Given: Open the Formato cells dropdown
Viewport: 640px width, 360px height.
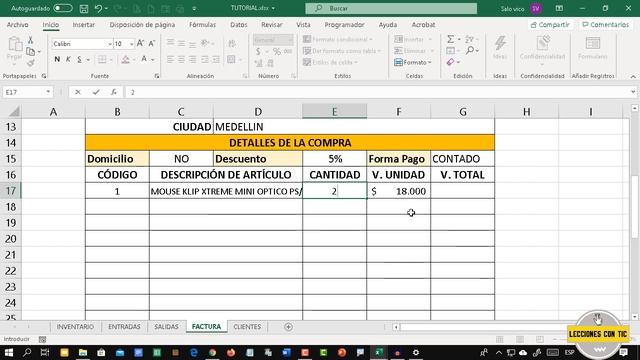Looking at the screenshot, I should point(413,62).
